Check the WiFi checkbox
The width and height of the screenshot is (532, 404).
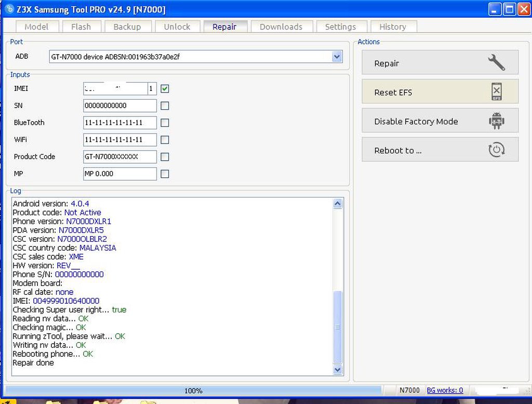tap(165, 139)
